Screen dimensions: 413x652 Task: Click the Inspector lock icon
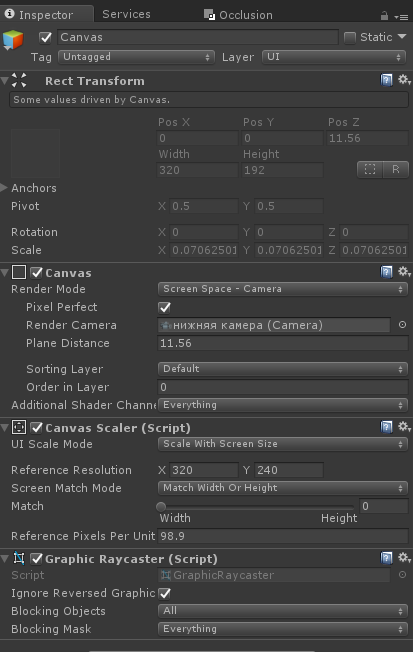tap(384, 16)
